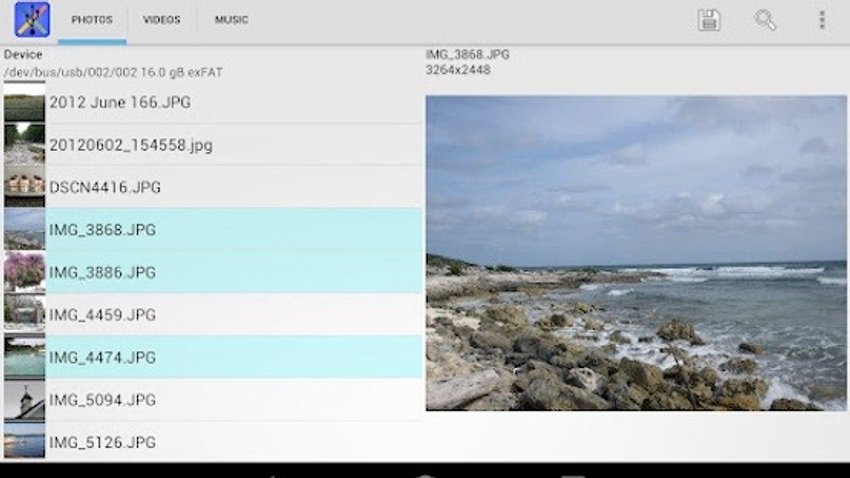Switch to the Photos tab
The height and width of the screenshot is (478, 850).
tap(92, 20)
